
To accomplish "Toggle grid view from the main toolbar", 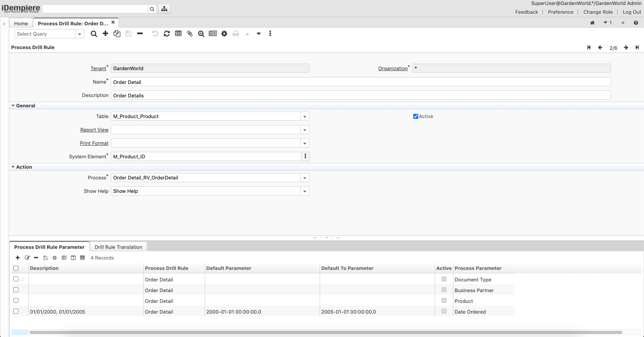I will (178, 34).
